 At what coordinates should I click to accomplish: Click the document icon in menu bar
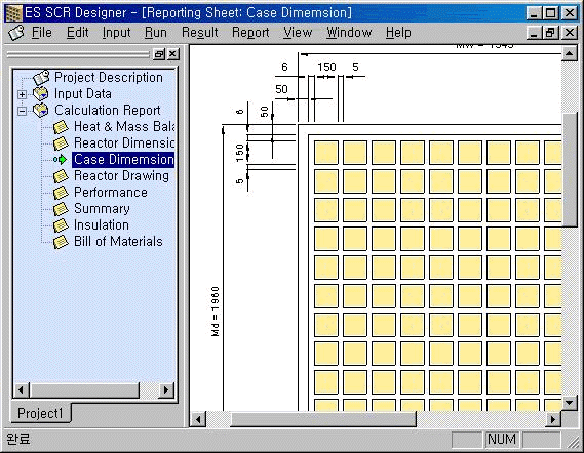click(16, 33)
